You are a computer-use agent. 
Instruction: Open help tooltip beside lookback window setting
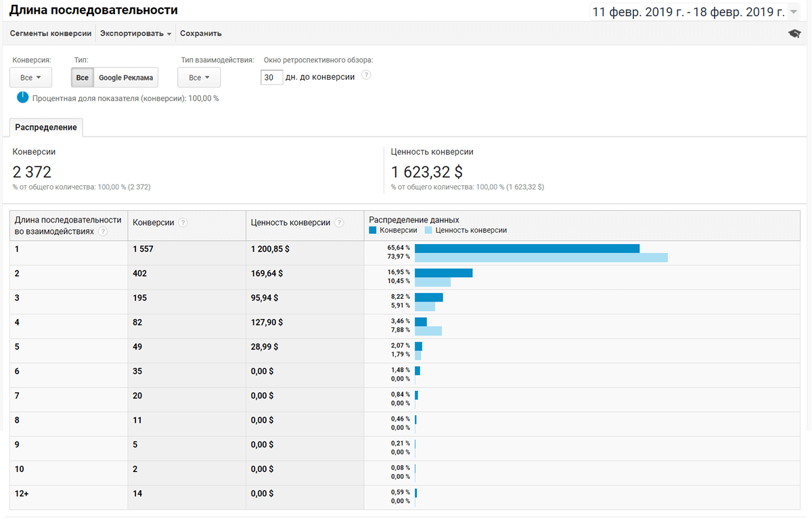[366, 75]
